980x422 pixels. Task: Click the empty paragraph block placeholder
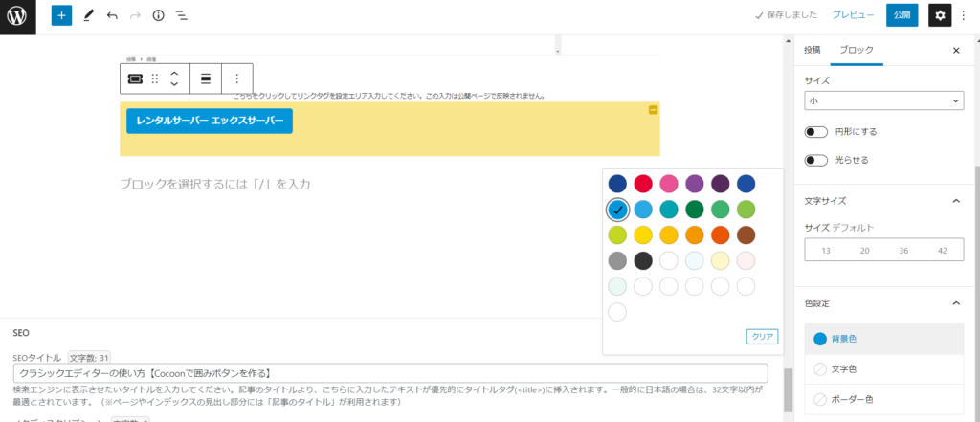(215, 184)
